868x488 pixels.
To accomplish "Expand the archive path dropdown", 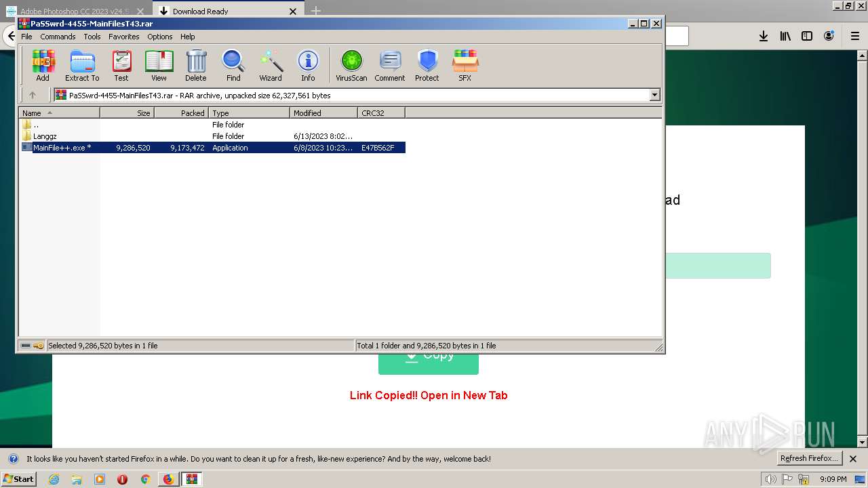I will pyautogui.click(x=655, y=96).
